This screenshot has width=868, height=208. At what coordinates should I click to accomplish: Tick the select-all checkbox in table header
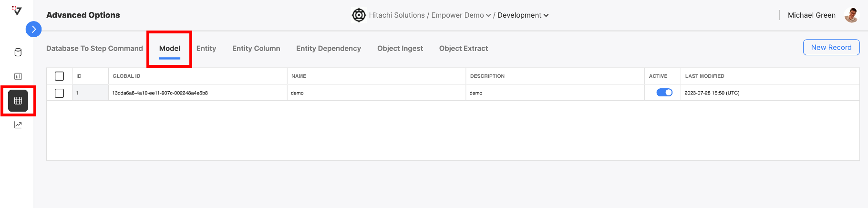[59, 76]
